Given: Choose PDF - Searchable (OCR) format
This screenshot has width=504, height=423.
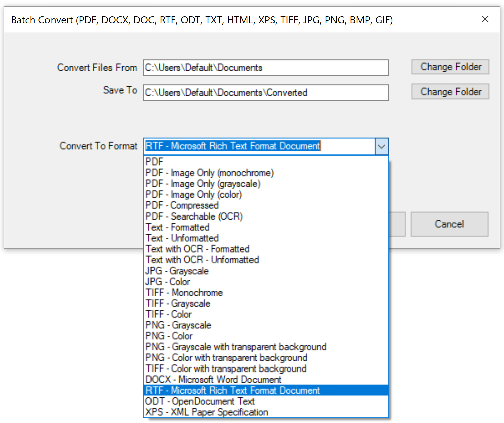Looking at the screenshot, I should [194, 216].
